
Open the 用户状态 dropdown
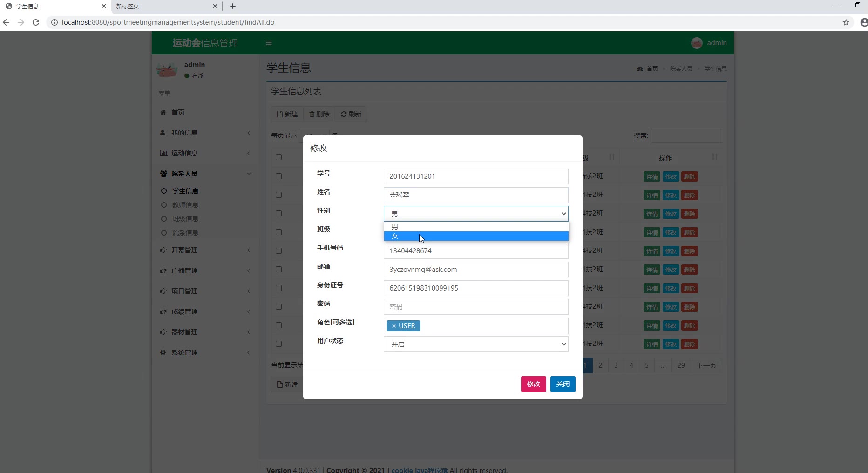tap(476, 345)
